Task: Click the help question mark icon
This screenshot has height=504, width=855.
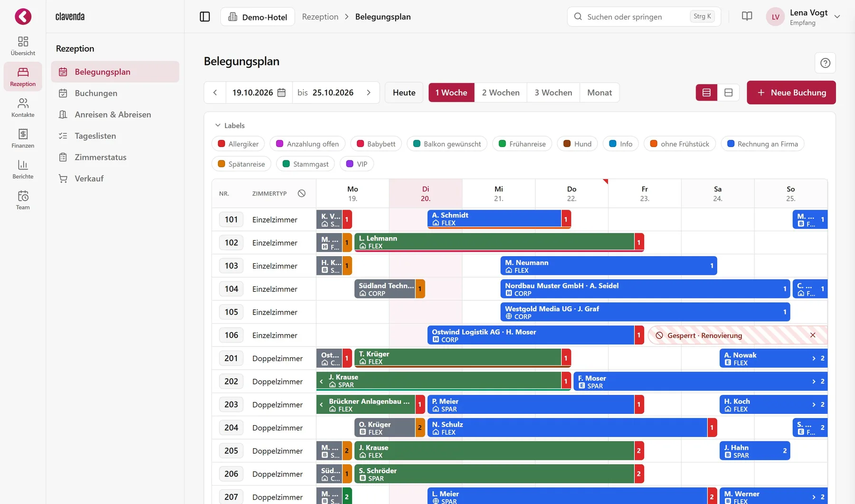Action: [825, 63]
